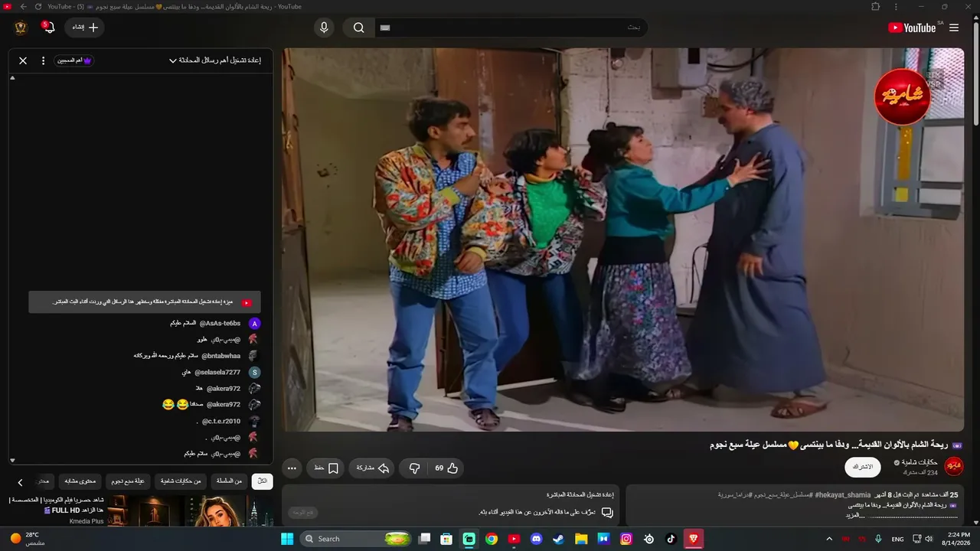Open the notifications bell
This screenshot has width=980, height=551.
point(49,28)
